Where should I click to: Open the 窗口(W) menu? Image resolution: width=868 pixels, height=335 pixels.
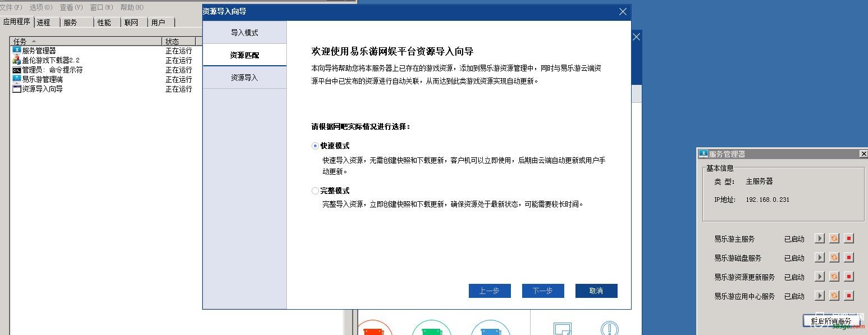point(102,7)
